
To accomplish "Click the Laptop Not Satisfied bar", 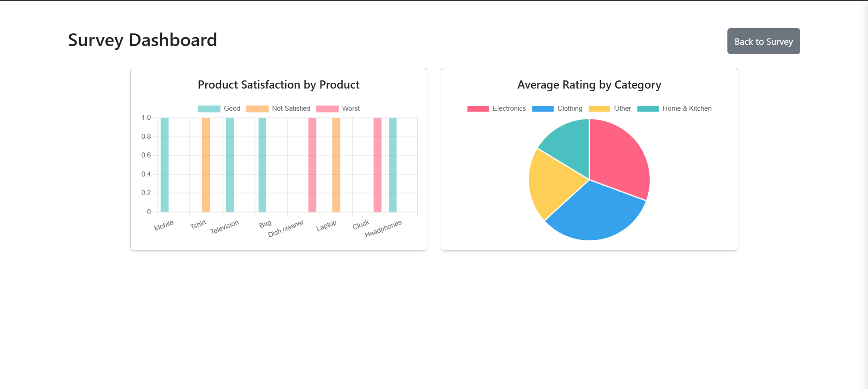I will point(336,165).
